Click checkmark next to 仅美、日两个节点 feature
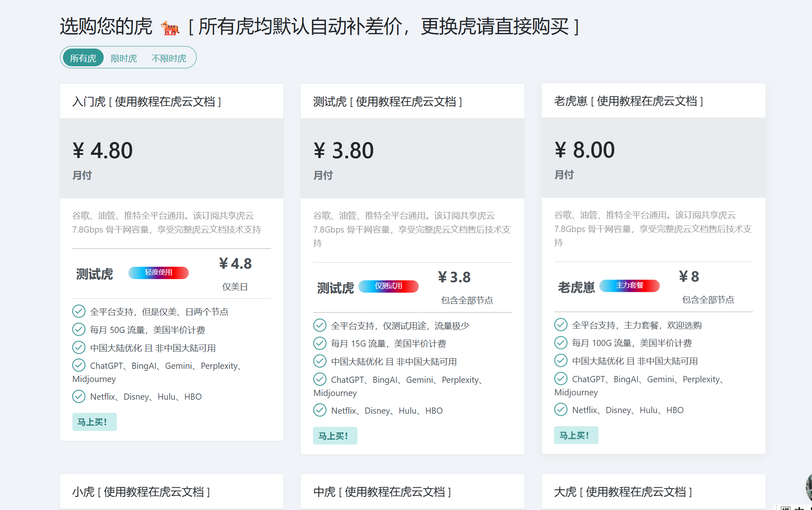Viewport: 812px width, 510px height. 79,311
